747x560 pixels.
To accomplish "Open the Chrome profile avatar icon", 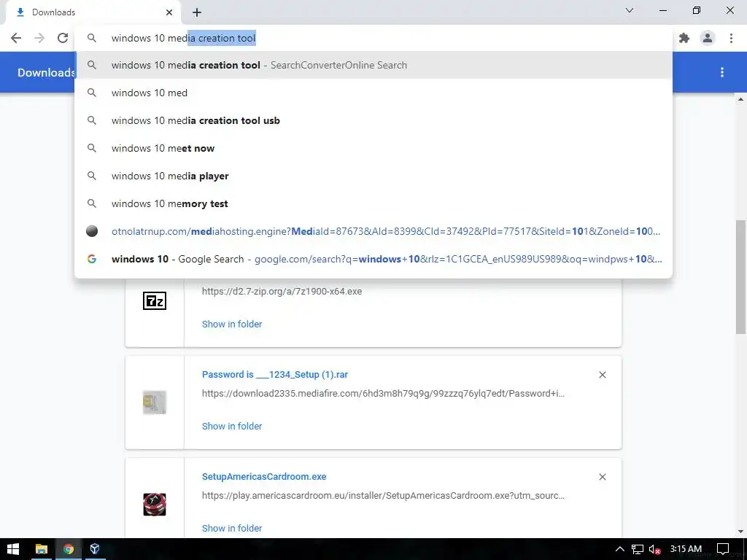I will click(x=708, y=38).
